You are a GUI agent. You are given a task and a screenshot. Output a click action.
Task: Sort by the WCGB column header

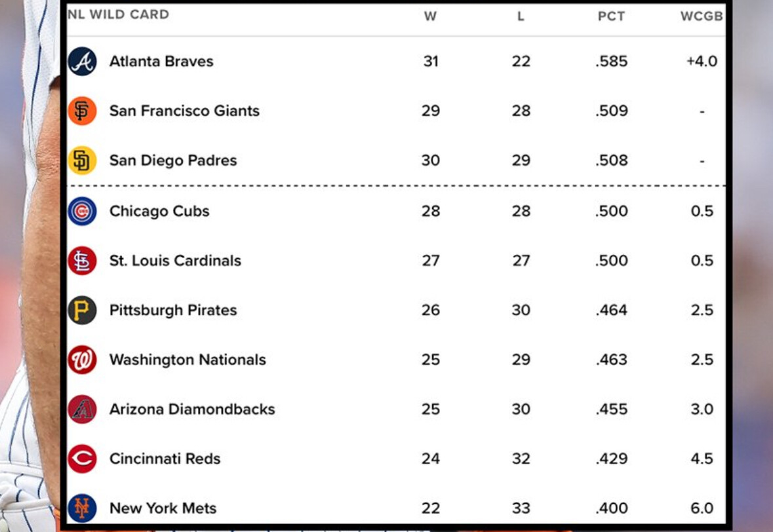point(702,16)
